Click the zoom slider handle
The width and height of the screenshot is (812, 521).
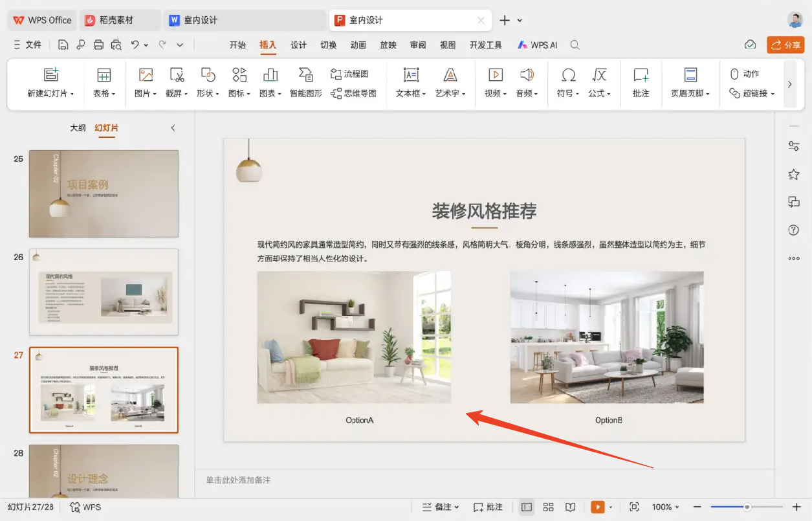747,507
